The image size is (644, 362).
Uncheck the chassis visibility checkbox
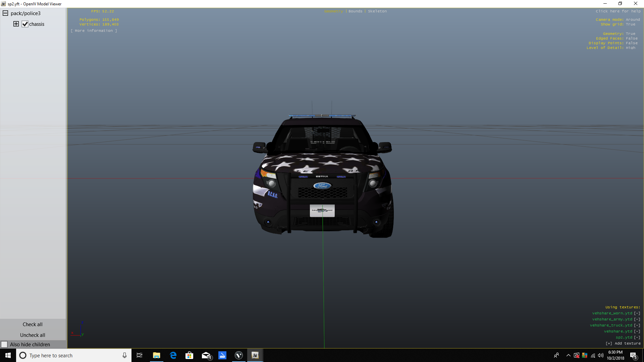25,24
